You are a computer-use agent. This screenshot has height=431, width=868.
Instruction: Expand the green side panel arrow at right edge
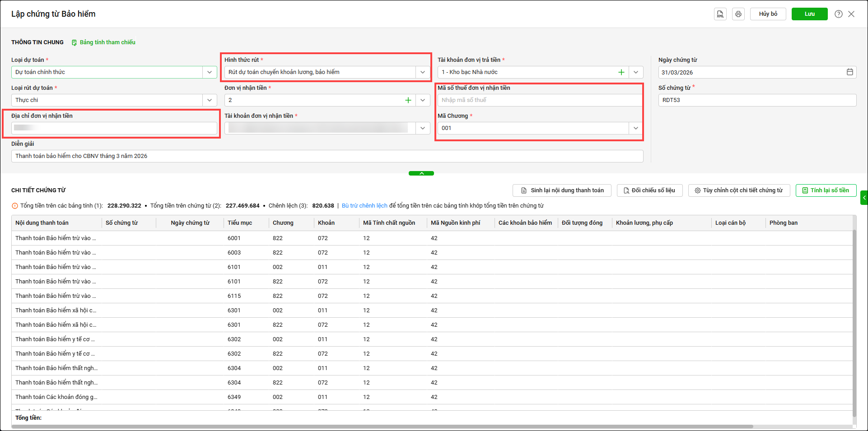[x=864, y=198]
